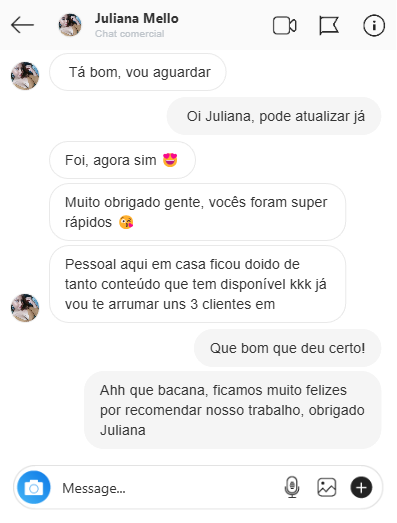Record a voice message with the microphone
Viewport: 397px width, 523px height.
coord(292,487)
